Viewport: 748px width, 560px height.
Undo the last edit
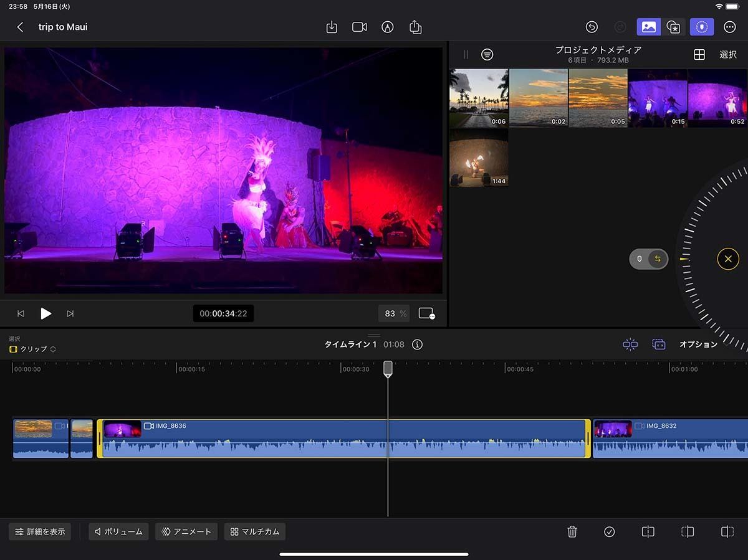pos(592,27)
